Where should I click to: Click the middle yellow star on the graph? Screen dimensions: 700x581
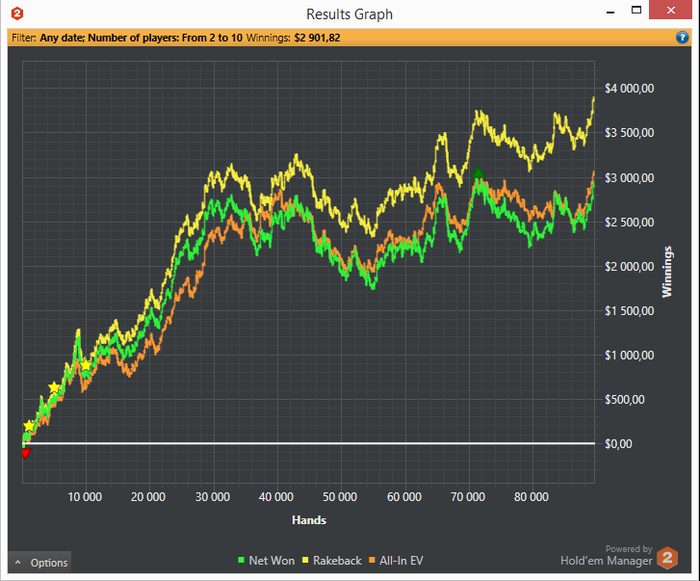(54, 388)
